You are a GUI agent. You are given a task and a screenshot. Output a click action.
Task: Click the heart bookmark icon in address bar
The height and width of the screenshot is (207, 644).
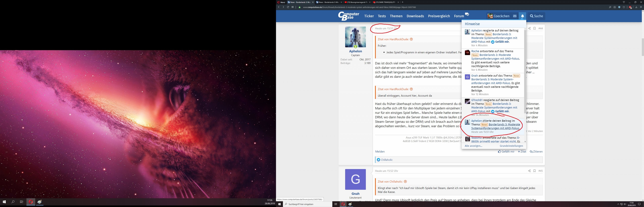pos(624,7)
